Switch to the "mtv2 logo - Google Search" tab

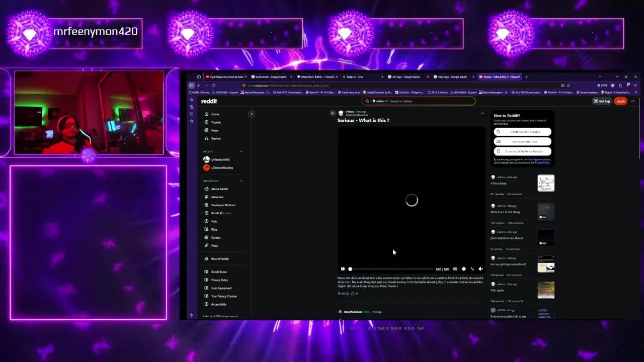point(451,77)
